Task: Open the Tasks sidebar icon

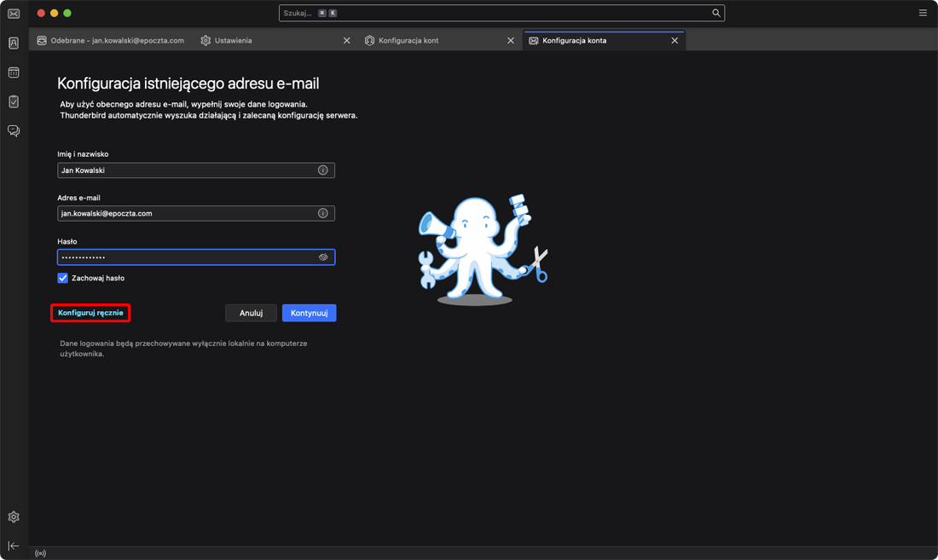Action: (14, 101)
